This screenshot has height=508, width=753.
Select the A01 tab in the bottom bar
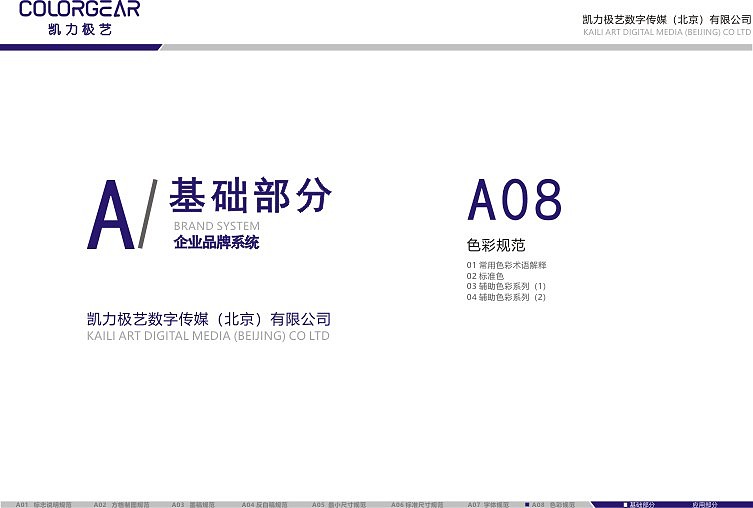coord(43,505)
